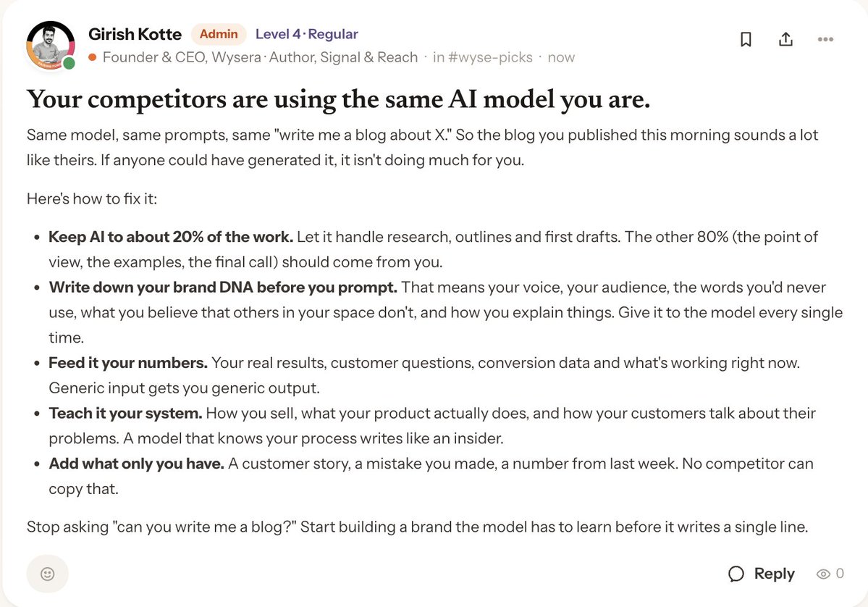Click the "now" post timestamp

(x=561, y=58)
